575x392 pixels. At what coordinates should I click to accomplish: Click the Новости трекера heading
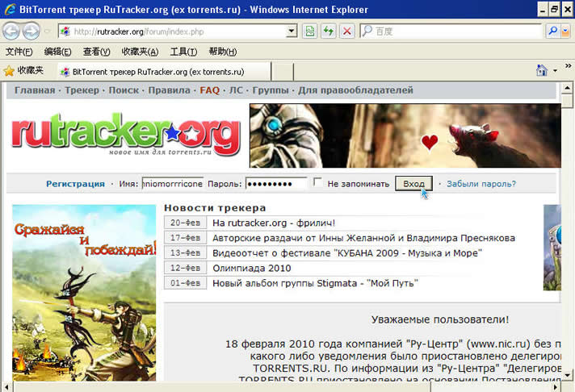pyautogui.click(x=215, y=208)
